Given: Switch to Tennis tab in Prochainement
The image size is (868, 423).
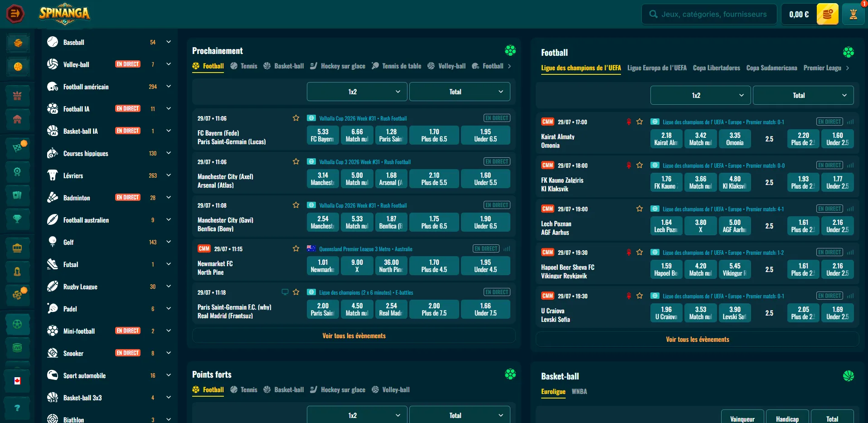Looking at the screenshot, I should (x=244, y=66).
